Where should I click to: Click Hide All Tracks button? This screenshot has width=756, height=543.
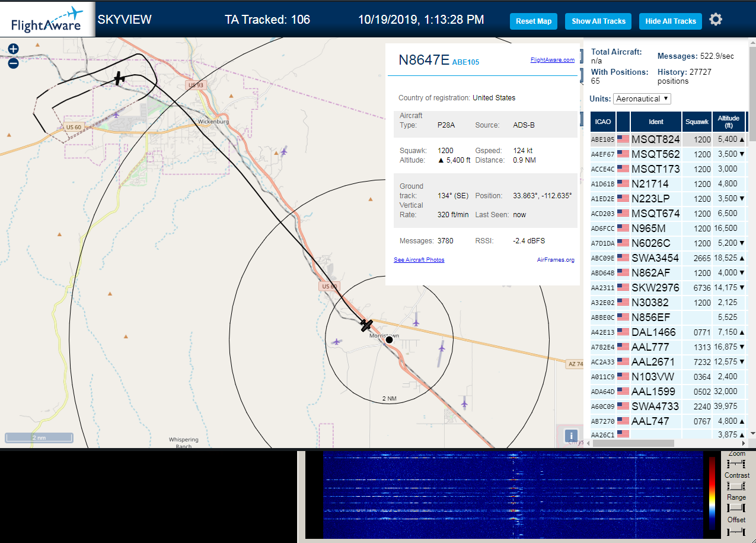pyautogui.click(x=671, y=21)
